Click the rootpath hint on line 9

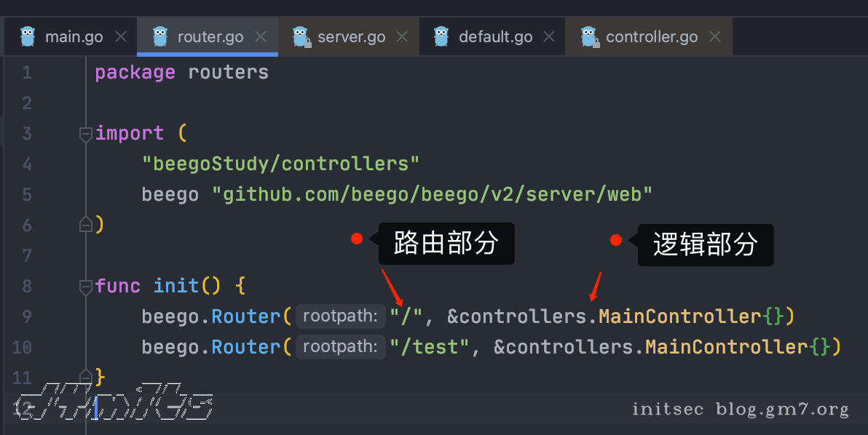tap(340, 316)
